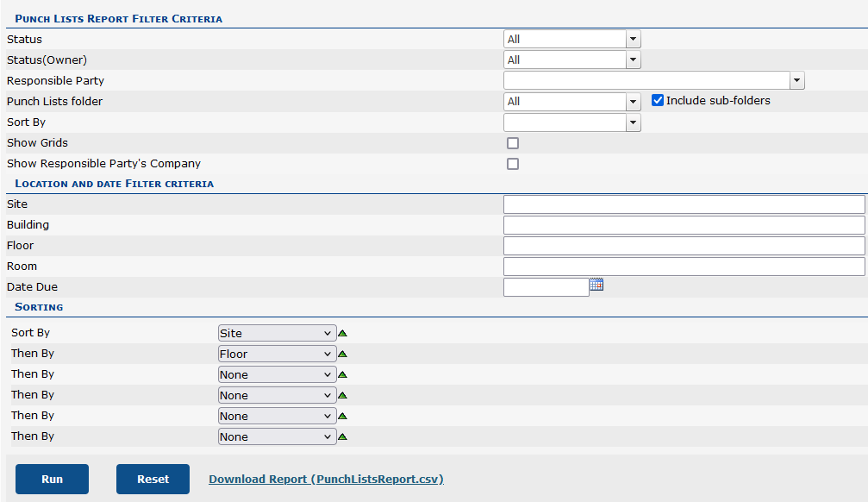The height and width of the screenshot is (502, 868).
Task: Uncheck Include sub-folders checkbox
Action: click(658, 100)
